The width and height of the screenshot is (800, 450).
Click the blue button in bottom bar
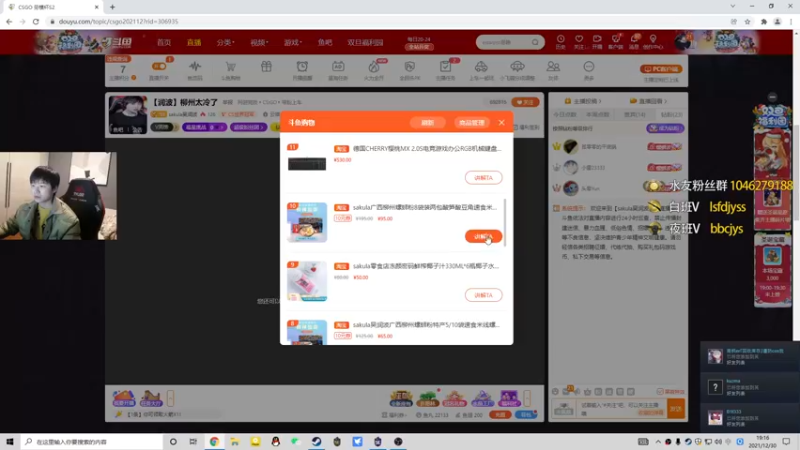[x=526, y=415]
